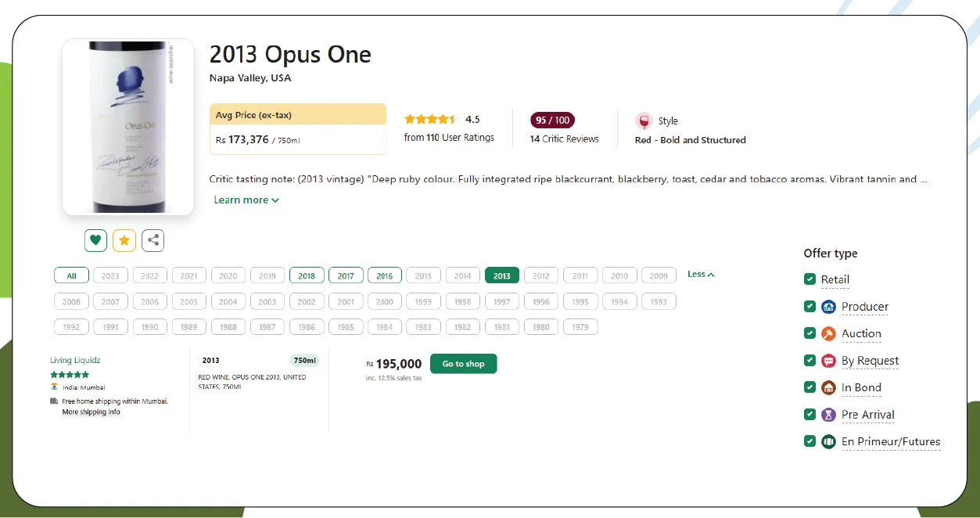
Task: Choose the 2015 vintage chip
Action: pos(423,275)
